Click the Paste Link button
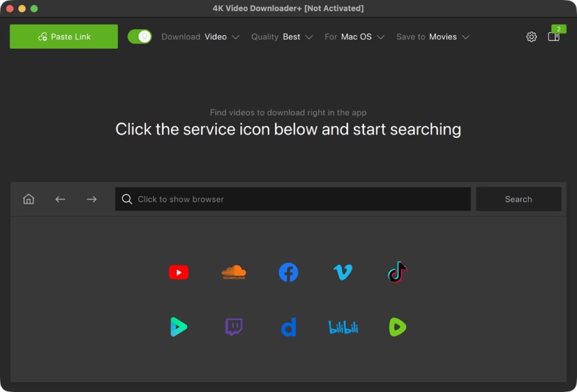 [64, 37]
